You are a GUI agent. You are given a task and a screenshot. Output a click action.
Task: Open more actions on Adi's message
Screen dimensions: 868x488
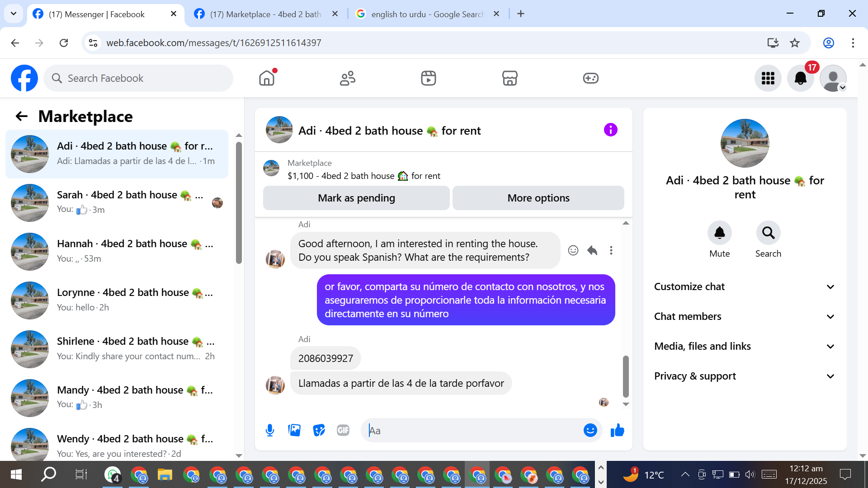point(611,250)
